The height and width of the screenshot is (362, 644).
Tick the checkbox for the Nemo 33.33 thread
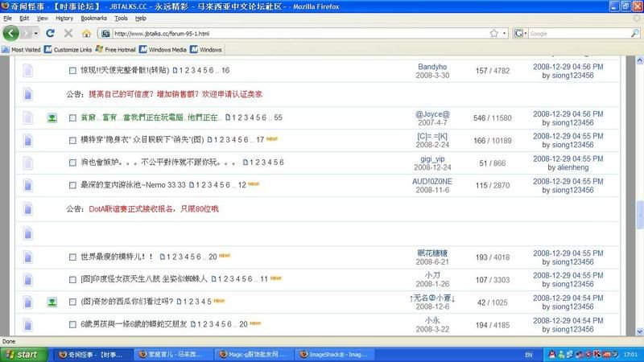72,185
